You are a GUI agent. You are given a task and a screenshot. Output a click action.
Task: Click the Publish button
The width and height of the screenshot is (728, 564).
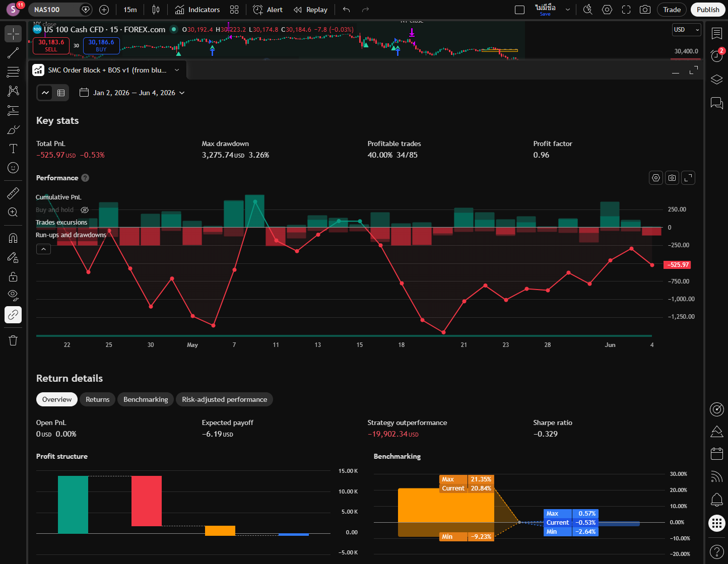point(708,10)
